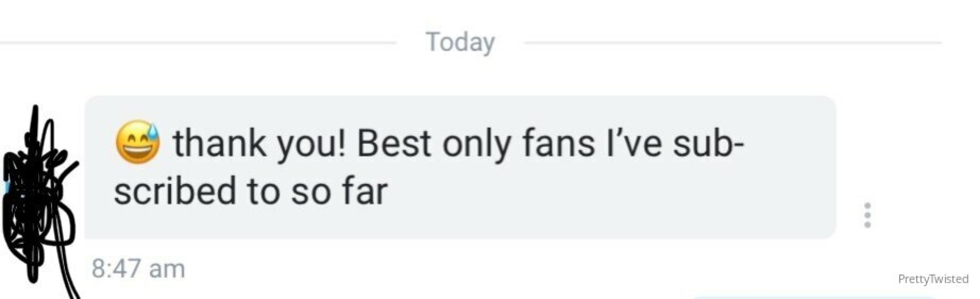The width and height of the screenshot is (980, 299).
Task: Click "scribed to so far" text line
Action: (x=251, y=191)
